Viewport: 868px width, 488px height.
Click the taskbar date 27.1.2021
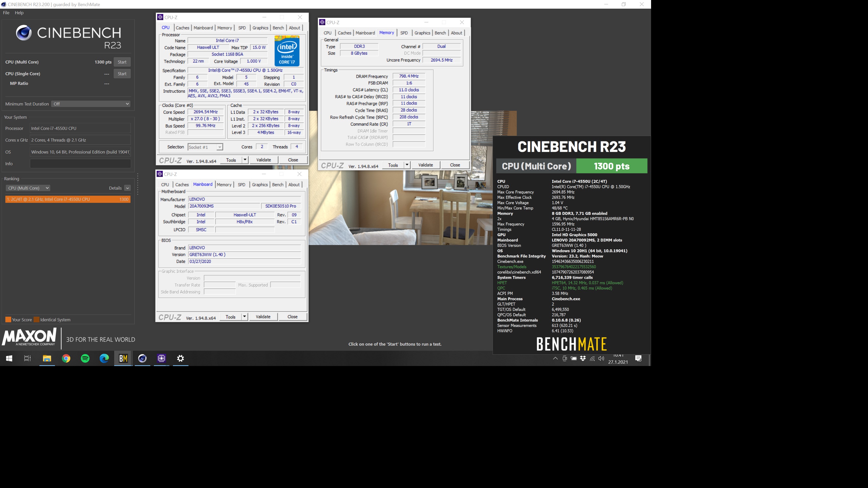click(x=618, y=362)
